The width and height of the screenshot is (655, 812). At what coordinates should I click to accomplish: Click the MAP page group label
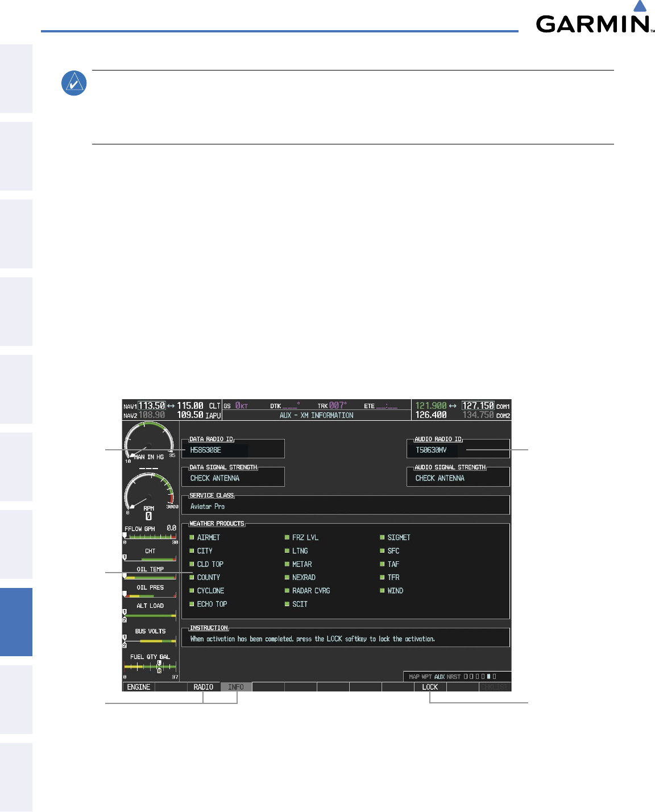point(414,677)
